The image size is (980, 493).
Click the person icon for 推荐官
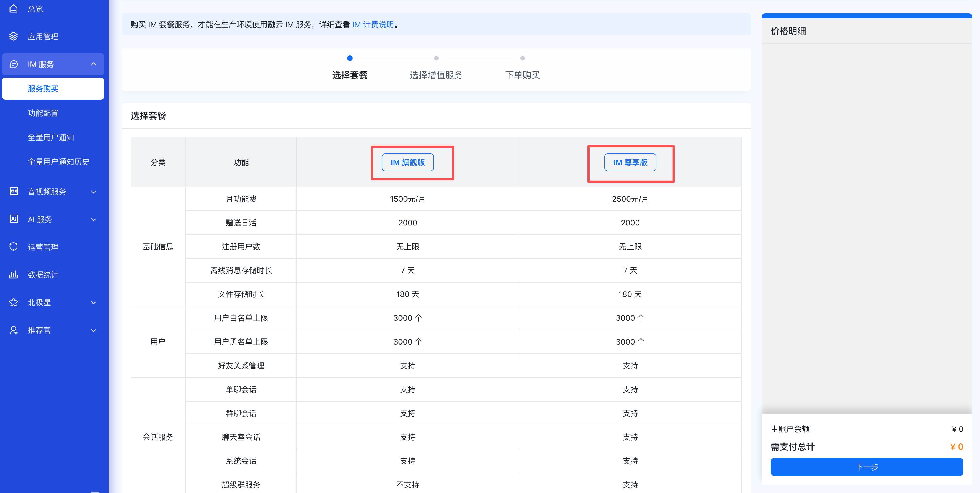point(14,330)
